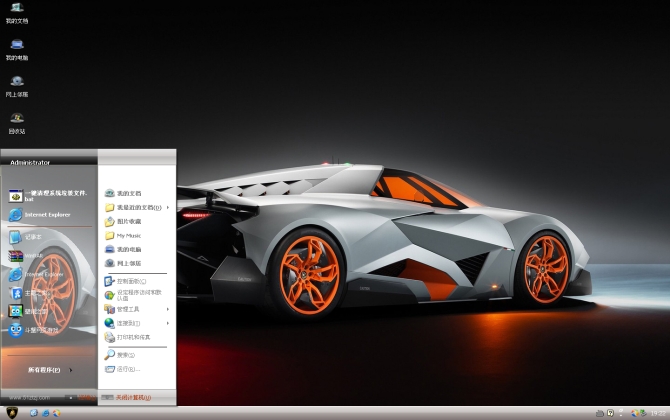
Task: Expand the 连接到 submenu arrow
Action: (x=168, y=323)
